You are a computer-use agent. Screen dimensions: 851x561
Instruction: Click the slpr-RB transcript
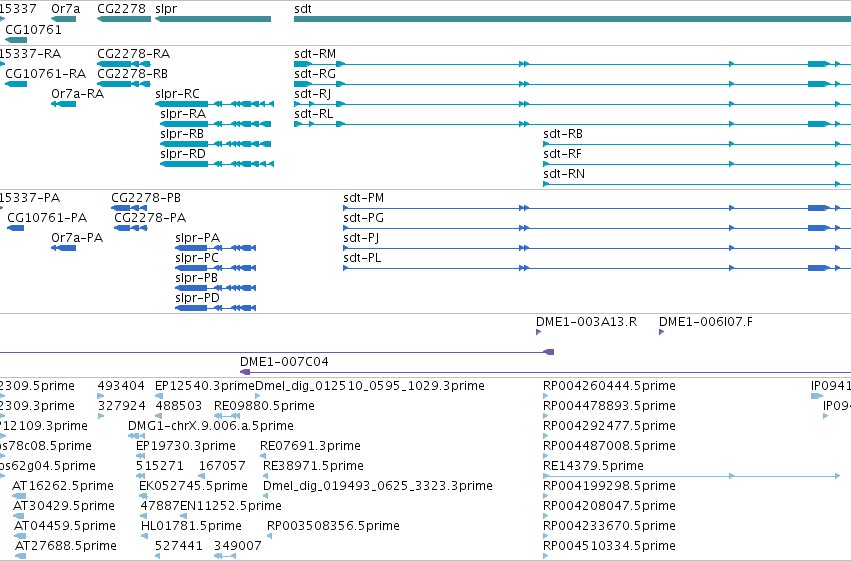pyautogui.click(x=215, y=144)
